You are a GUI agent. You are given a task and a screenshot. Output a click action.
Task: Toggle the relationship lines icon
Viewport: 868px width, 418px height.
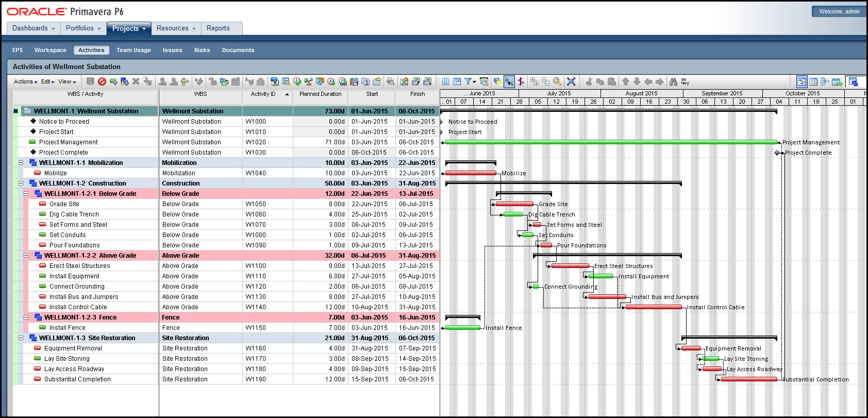(509, 81)
